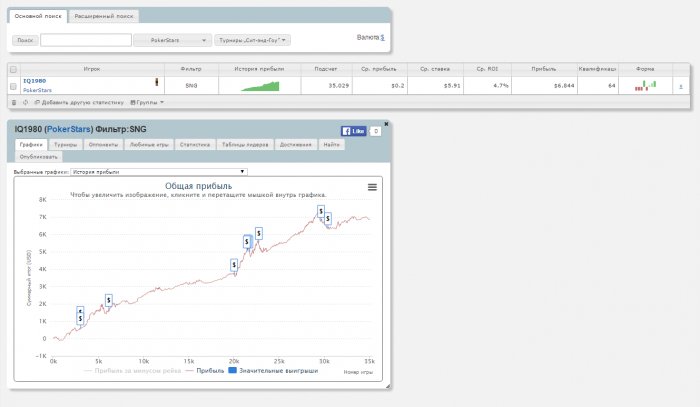Screen dimensions: 700x407
Task: Toggle the Прибыль legend series
Action: click(x=204, y=370)
